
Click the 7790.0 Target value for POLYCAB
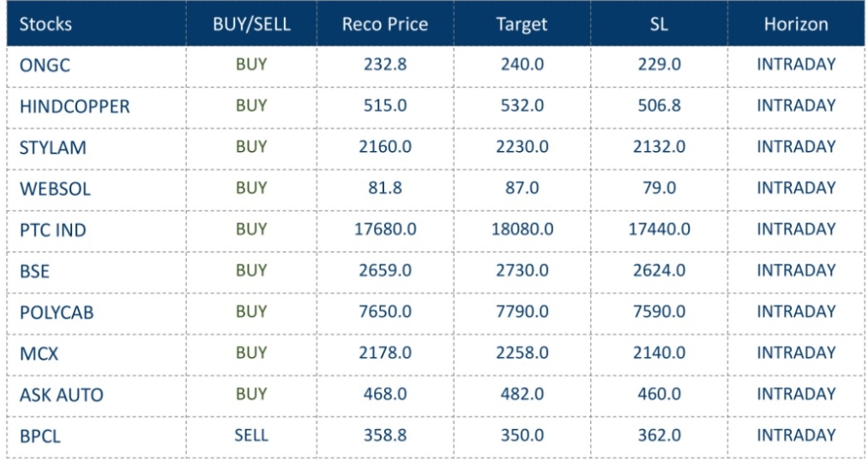point(521,312)
